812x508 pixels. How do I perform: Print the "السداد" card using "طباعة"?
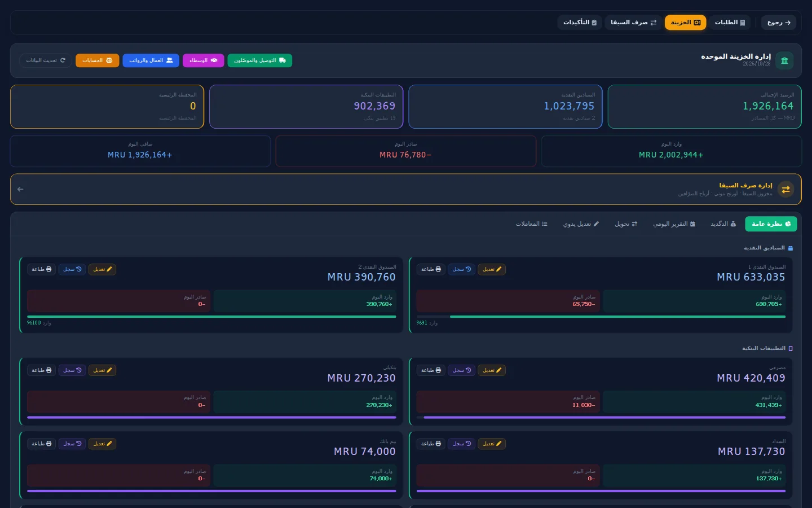431,444
